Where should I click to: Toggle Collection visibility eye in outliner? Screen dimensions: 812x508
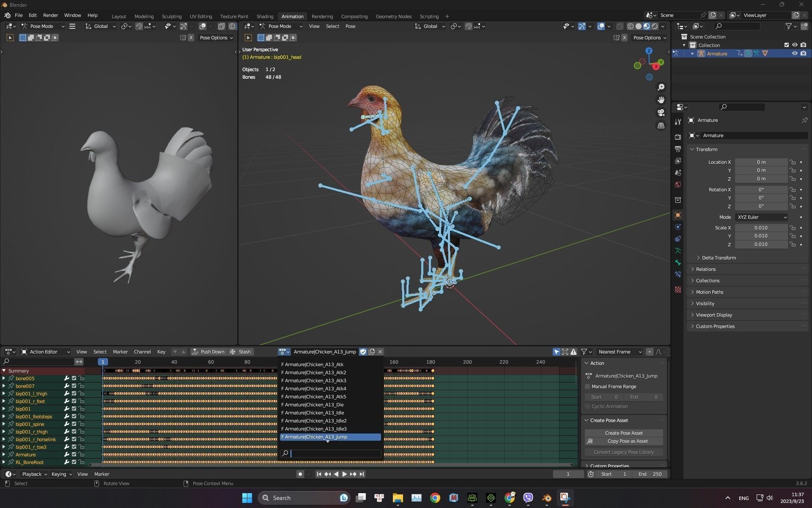[795, 45]
